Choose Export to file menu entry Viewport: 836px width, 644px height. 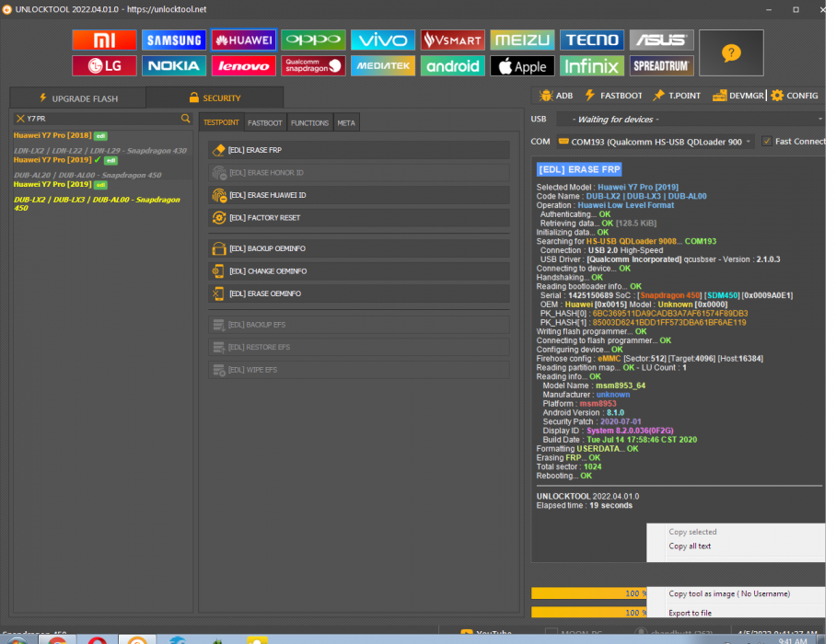click(690, 613)
